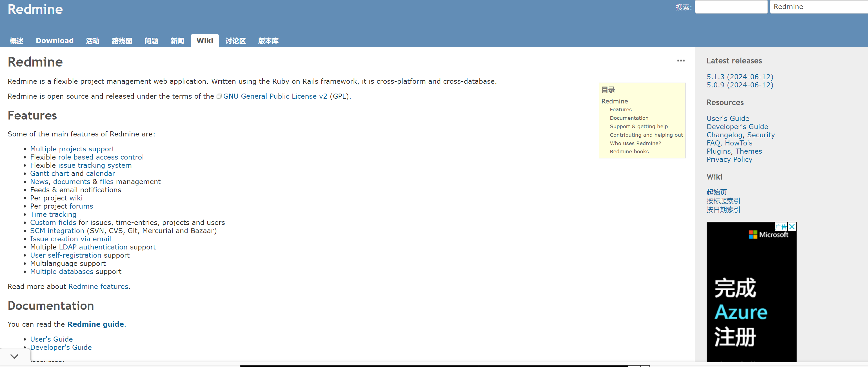Open the 版本库 repository tab
This screenshot has width=868, height=367.
click(x=268, y=41)
